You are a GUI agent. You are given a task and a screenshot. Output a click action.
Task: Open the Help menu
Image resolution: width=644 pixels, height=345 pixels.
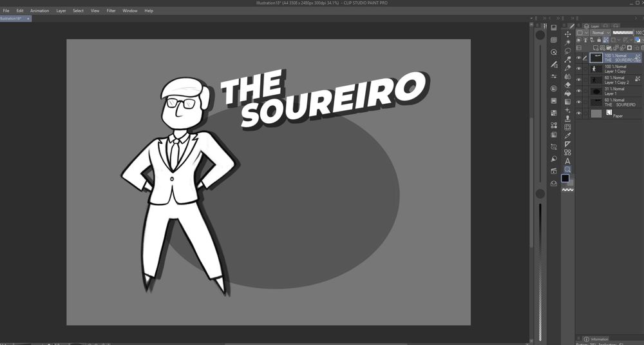click(149, 11)
